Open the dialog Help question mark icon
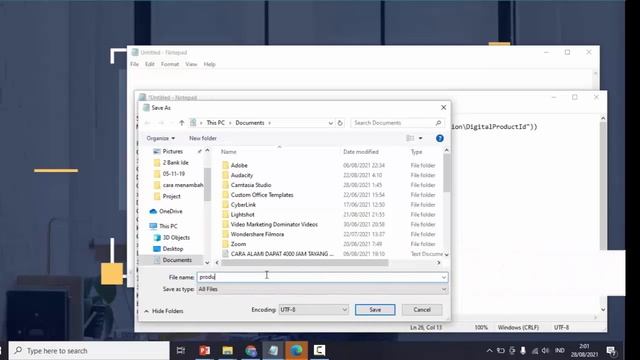640x360 pixels. click(440, 138)
